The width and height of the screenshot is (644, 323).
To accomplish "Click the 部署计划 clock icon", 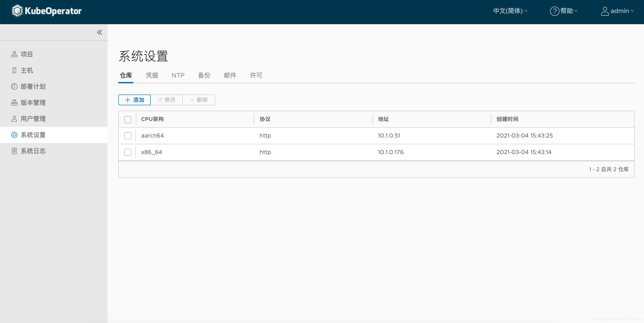I will tap(14, 86).
